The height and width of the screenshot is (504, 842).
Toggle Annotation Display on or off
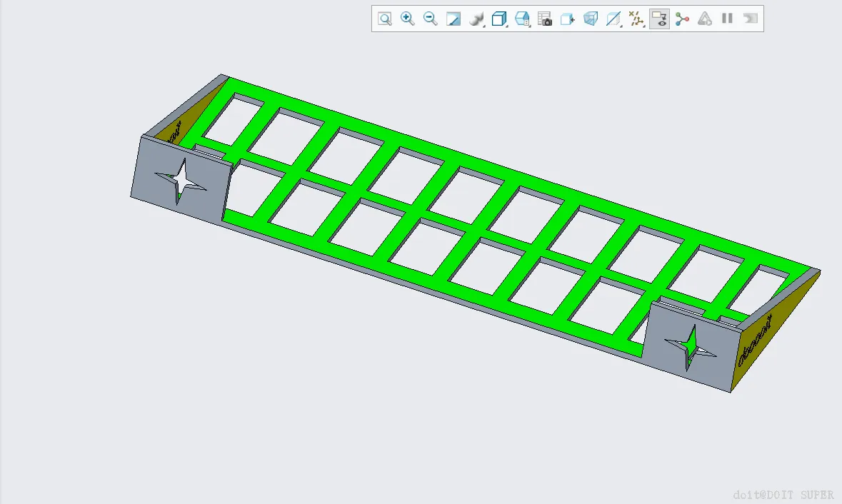coord(659,19)
